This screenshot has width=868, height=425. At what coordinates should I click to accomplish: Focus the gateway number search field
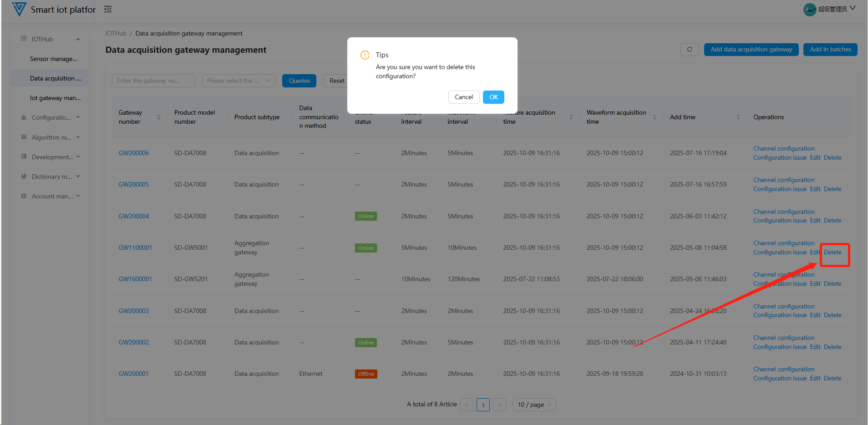(x=153, y=81)
